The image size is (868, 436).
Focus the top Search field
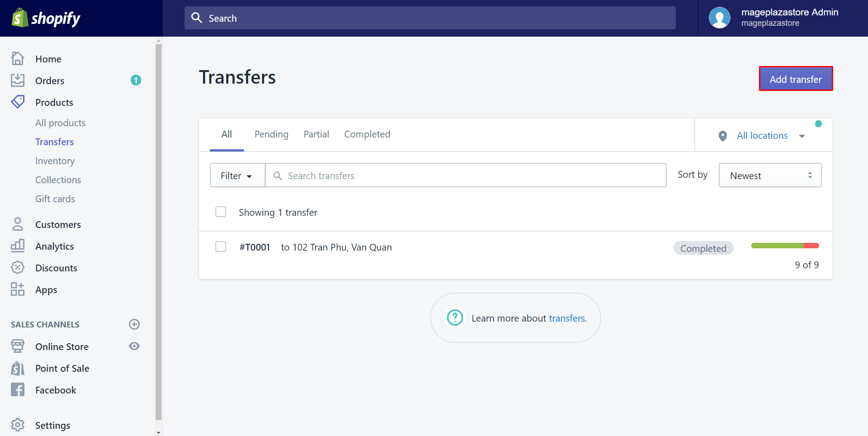click(x=430, y=18)
